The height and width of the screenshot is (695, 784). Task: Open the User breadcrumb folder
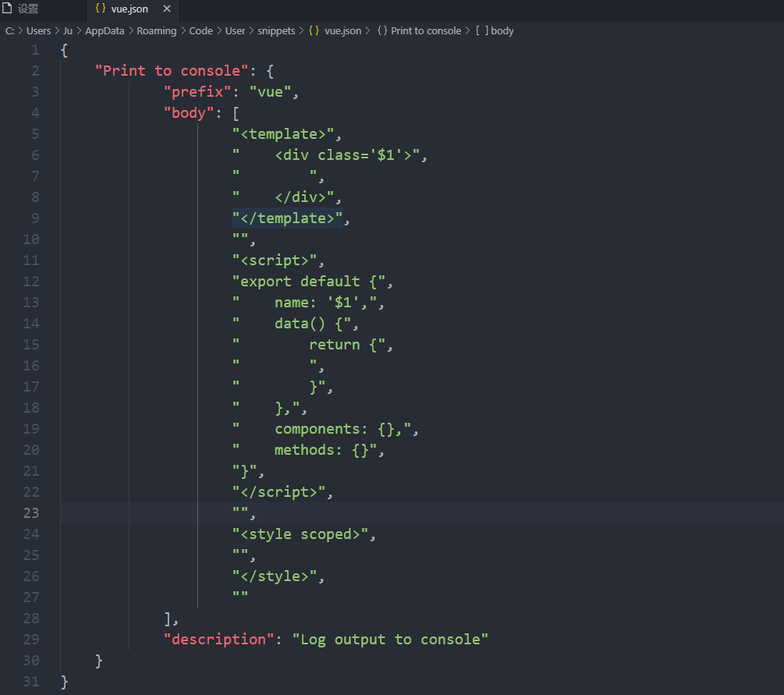pos(235,31)
